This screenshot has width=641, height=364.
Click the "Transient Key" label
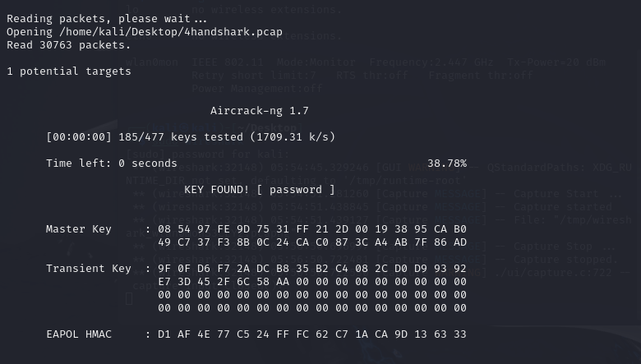pos(89,269)
